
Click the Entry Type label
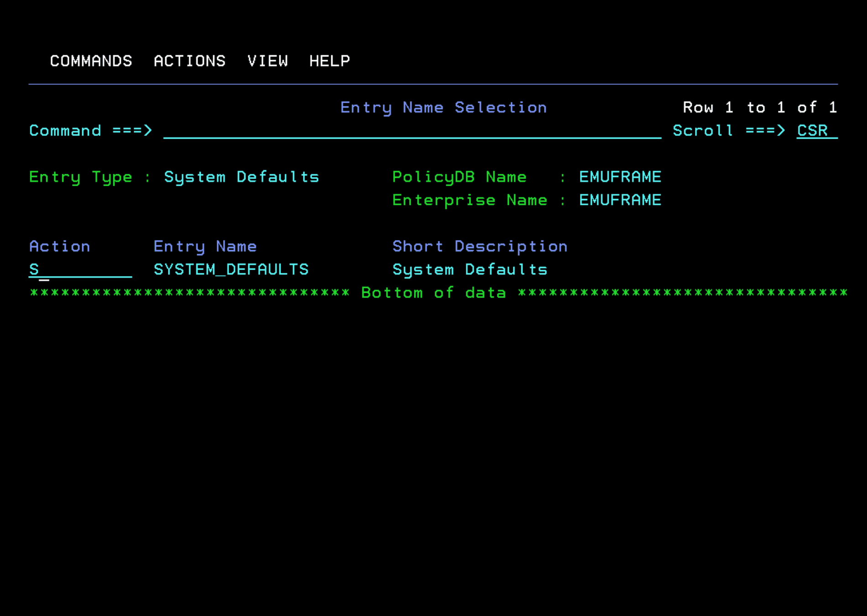point(80,177)
